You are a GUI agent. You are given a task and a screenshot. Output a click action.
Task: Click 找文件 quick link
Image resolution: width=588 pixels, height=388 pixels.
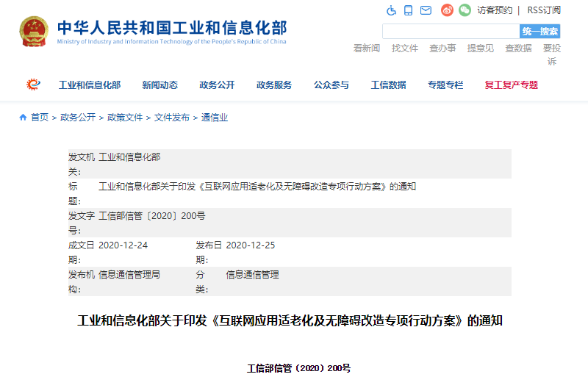click(x=404, y=48)
